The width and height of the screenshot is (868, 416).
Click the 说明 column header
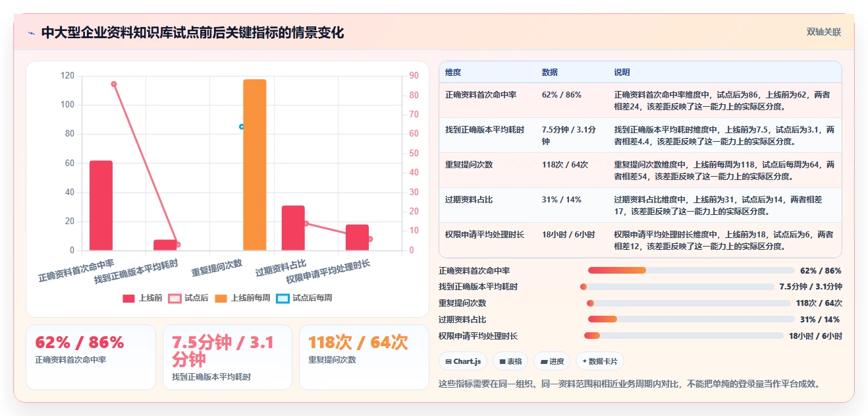pos(622,73)
